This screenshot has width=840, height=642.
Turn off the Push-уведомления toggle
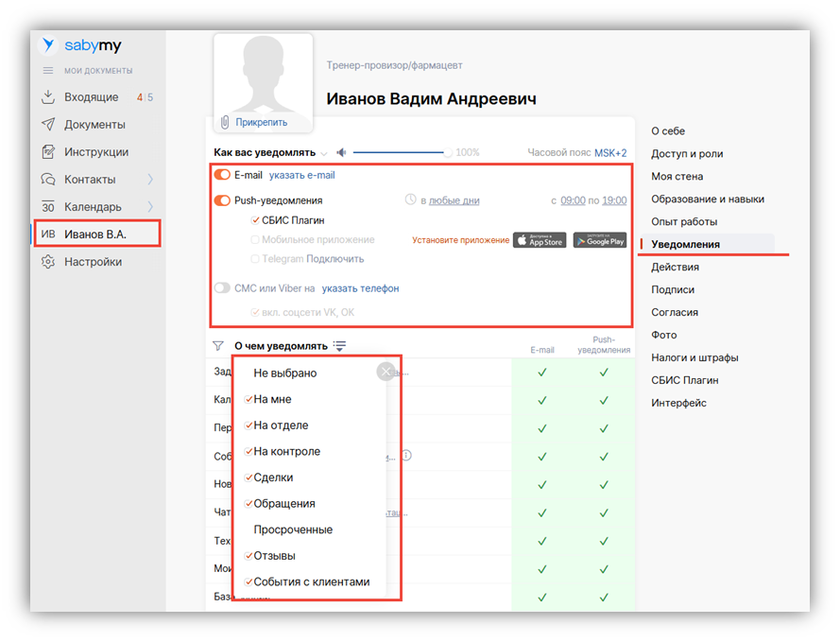click(x=222, y=200)
